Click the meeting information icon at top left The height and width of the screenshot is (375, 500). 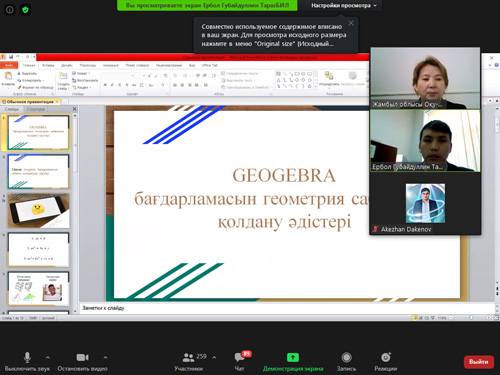pyautogui.click(x=10, y=10)
